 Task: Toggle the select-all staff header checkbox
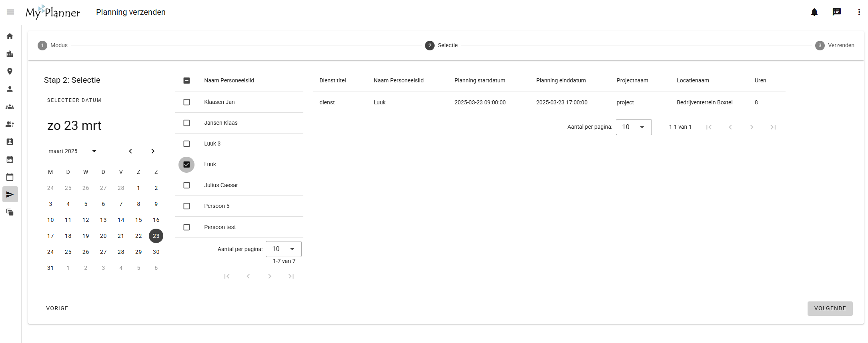point(186,81)
